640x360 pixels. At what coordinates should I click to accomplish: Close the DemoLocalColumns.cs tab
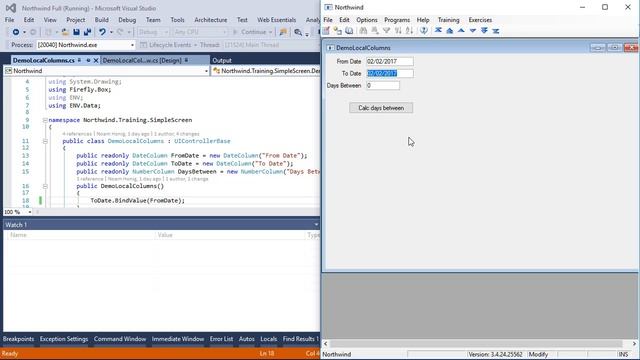pos(96,60)
